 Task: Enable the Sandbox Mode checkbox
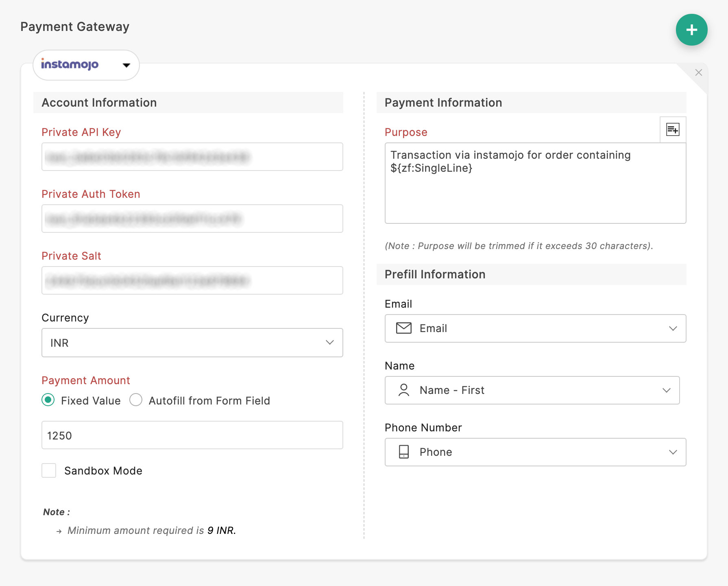tap(49, 470)
